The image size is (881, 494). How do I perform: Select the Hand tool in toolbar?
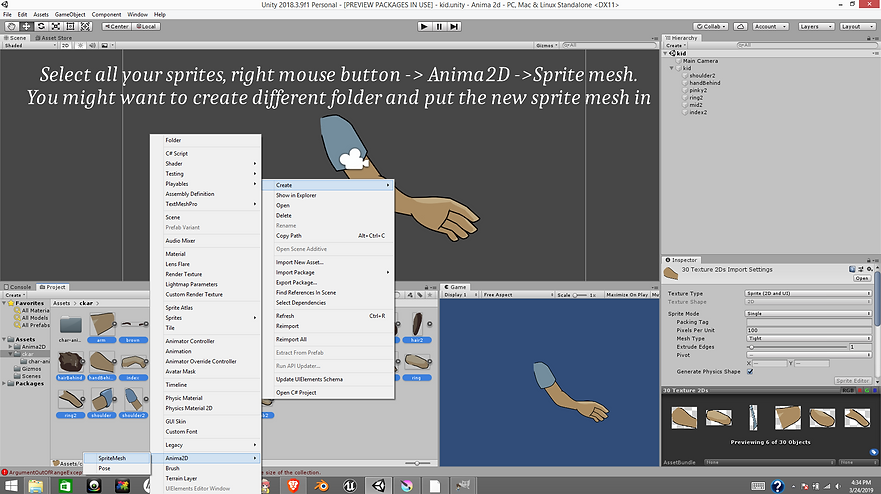click(11, 26)
